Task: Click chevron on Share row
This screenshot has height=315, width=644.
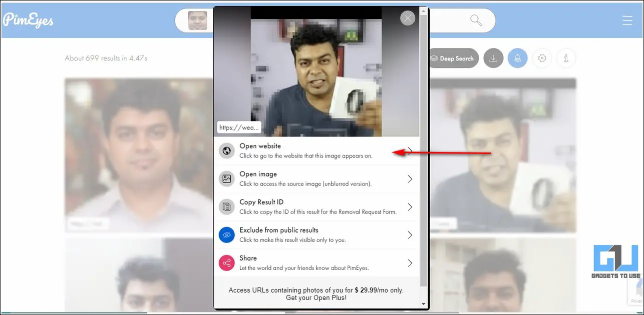Action: [410, 263]
